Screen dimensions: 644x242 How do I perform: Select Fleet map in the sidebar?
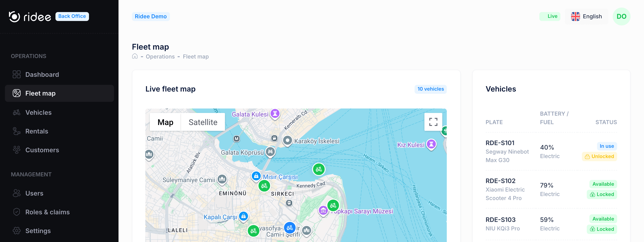(59, 93)
